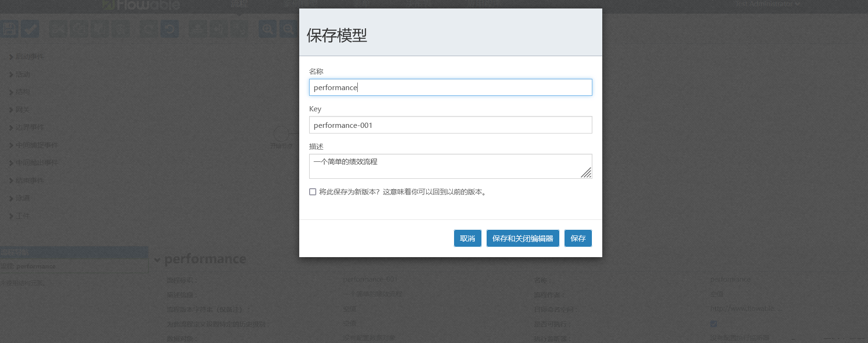Viewport: 868px width, 343px height.
Task: Click the 名称 property value performance
Action: 730,279
